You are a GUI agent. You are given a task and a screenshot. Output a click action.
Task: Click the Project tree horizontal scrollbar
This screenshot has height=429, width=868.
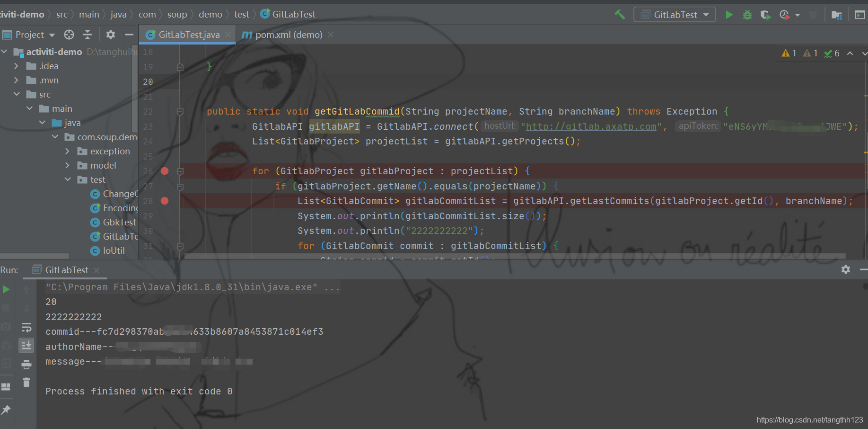click(35, 256)
